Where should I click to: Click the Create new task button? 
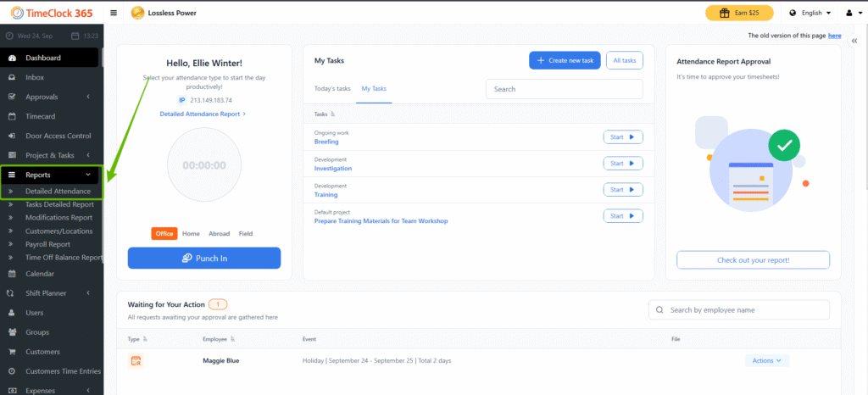coord(565,60)
